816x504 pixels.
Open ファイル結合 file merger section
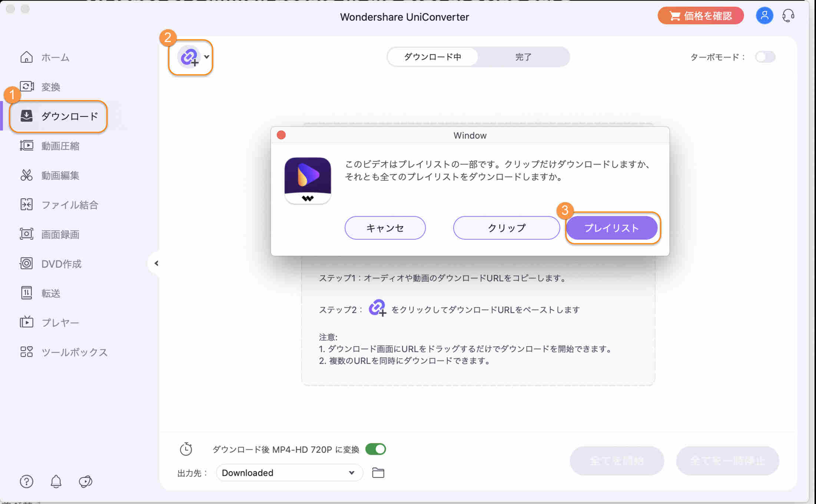tap(59, 205)
